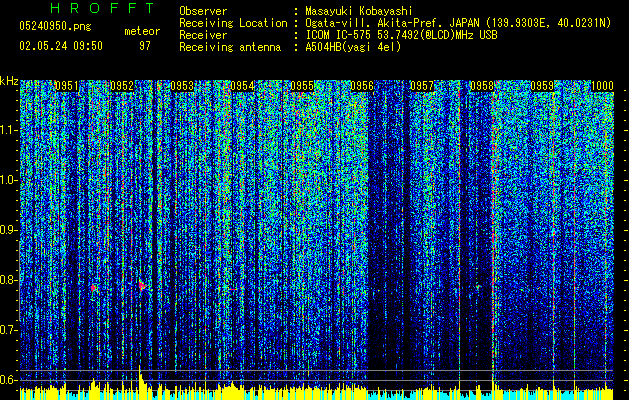The image size is (629, 400).
Task: Click the date stamp 02.05.24 09:50
Action: [61, 46]
